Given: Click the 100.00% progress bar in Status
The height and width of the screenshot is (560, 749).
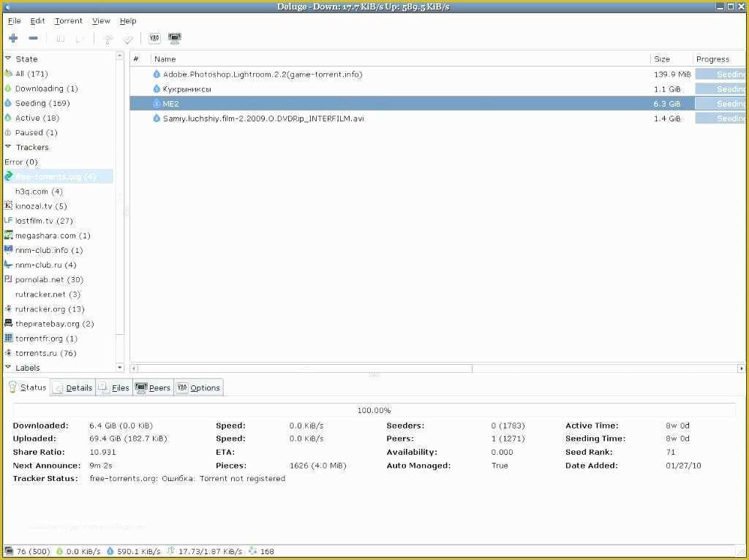Looking at the screenshot, I should [x=374, y=410].
